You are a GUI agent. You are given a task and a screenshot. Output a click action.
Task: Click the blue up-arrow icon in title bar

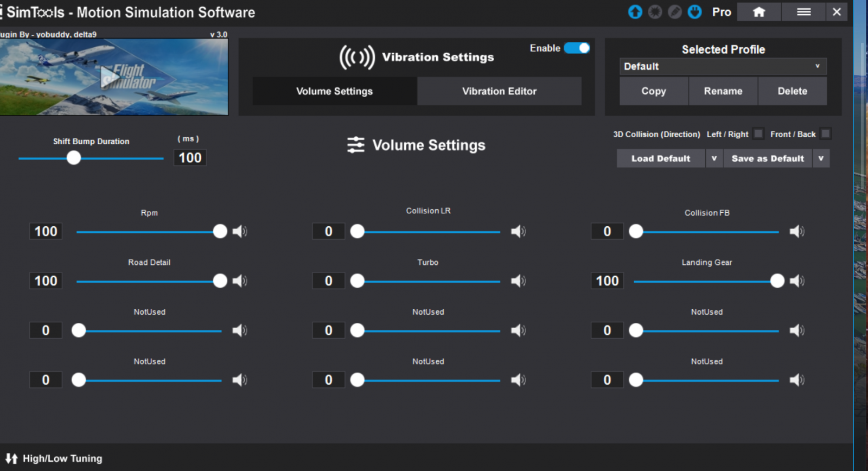tap(635, 12)
